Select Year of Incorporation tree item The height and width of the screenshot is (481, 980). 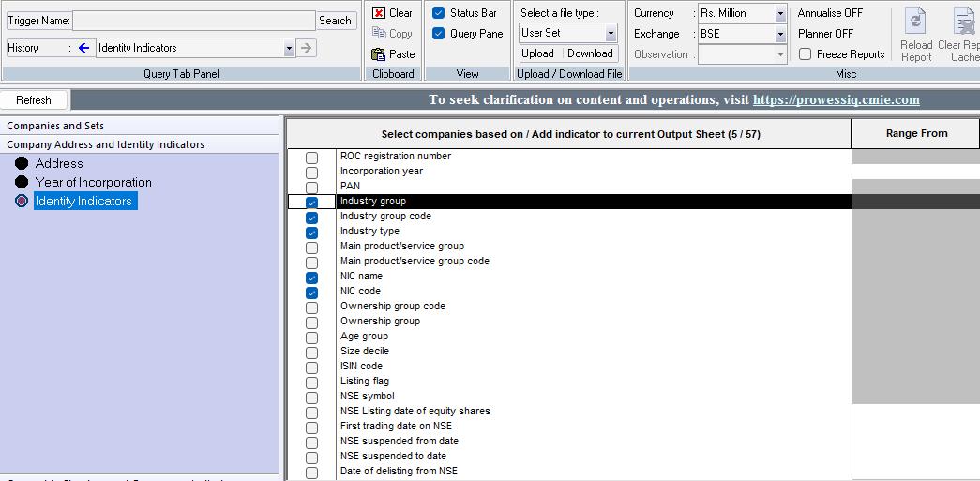93,182
